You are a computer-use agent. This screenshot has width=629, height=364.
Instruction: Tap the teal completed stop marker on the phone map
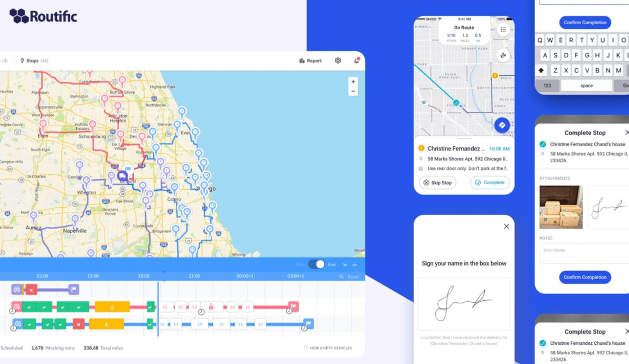tap(456, 103)
